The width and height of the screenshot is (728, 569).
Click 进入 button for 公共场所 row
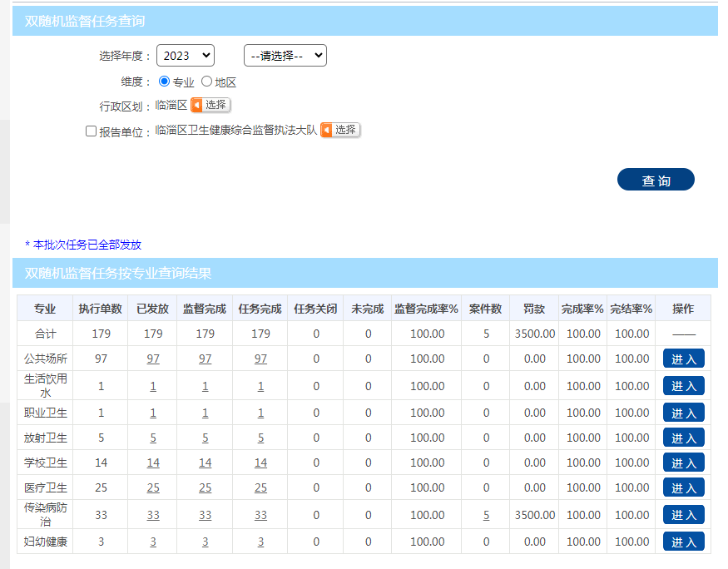683,359
